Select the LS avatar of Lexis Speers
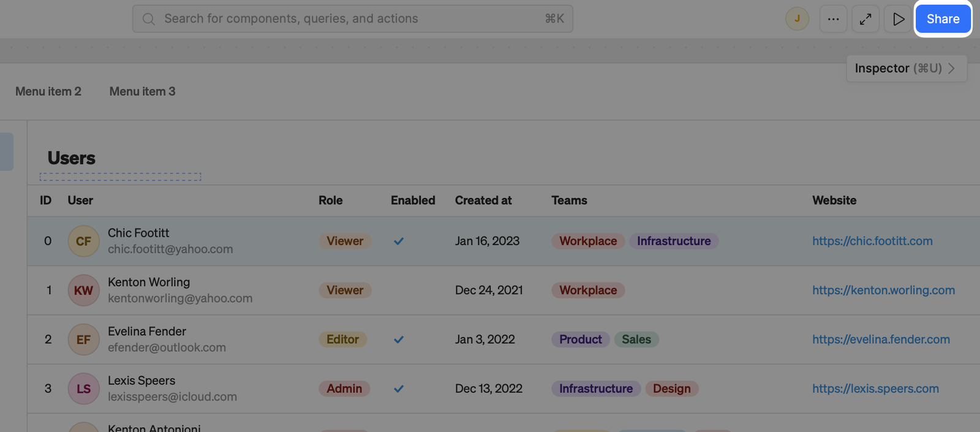This screenshot has width=980, height=432. coord(83,388)
